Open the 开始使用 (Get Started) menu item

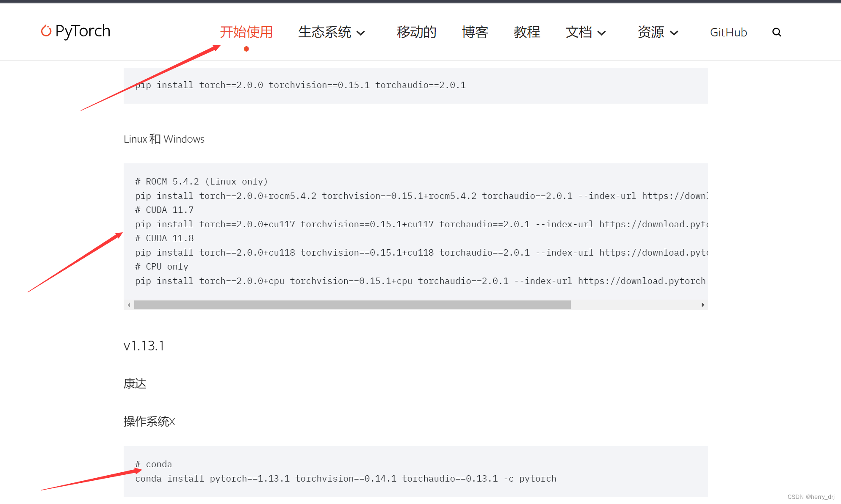[246, 32]
